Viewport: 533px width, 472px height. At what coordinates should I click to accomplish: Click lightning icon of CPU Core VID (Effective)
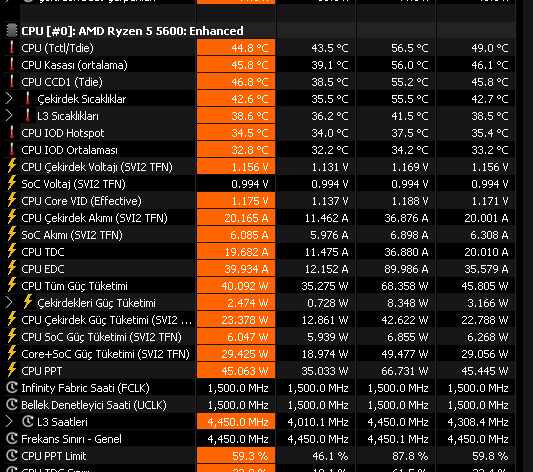[12, 200]
